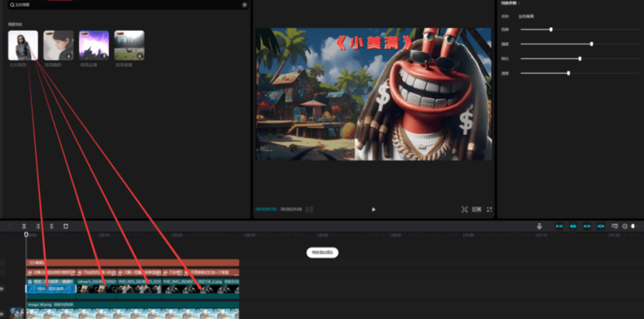
Task: Open the preview aspect ratio option
Action: [x=476, y=209]
